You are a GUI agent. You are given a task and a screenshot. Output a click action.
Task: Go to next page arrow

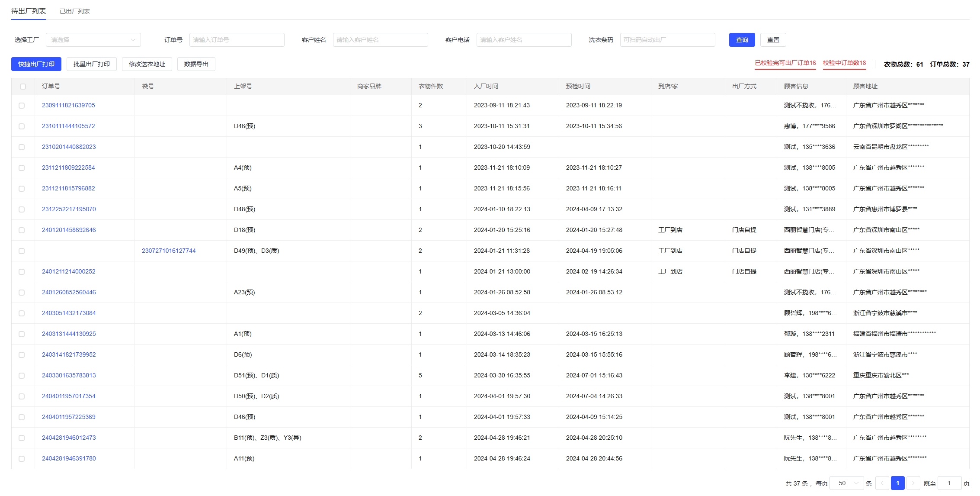[913, 483]
